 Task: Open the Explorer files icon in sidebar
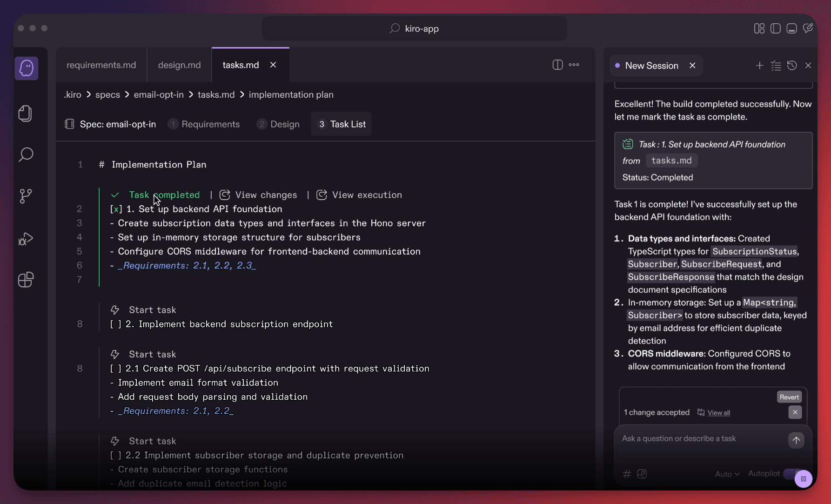26,113
